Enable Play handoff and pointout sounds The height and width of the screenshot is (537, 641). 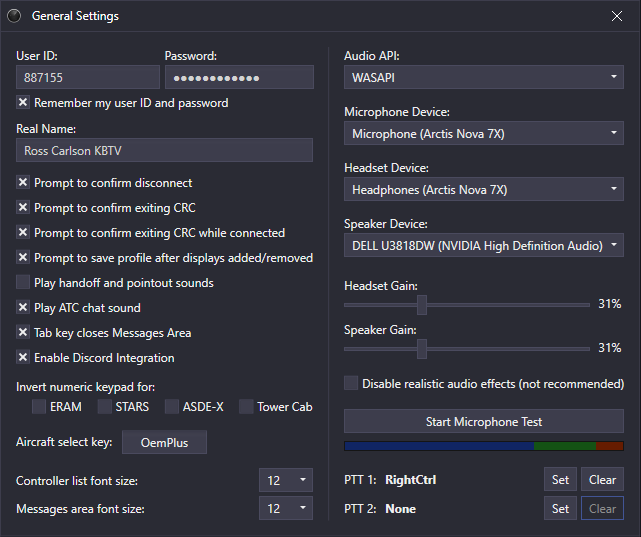(x=23, y=282)
